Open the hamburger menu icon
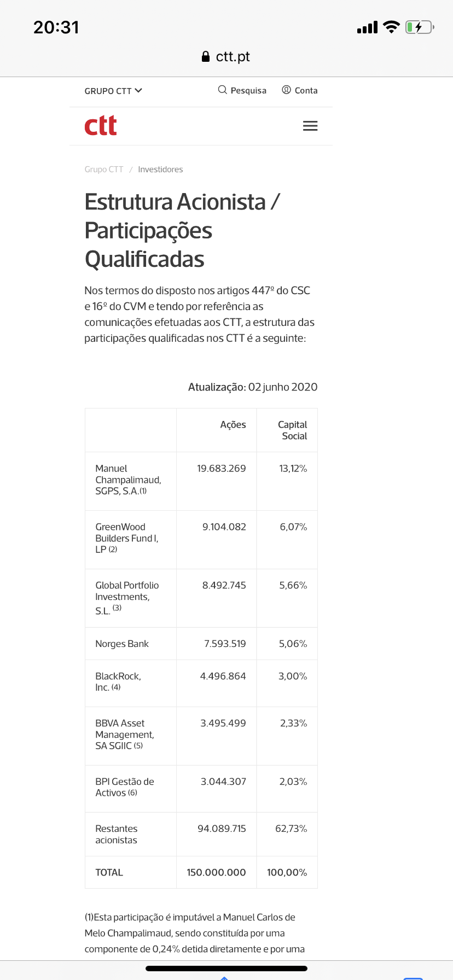 point(310,126)
